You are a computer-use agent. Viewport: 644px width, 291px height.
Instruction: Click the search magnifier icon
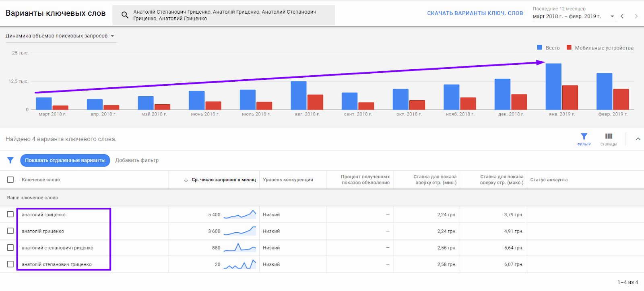click(125, 15)
